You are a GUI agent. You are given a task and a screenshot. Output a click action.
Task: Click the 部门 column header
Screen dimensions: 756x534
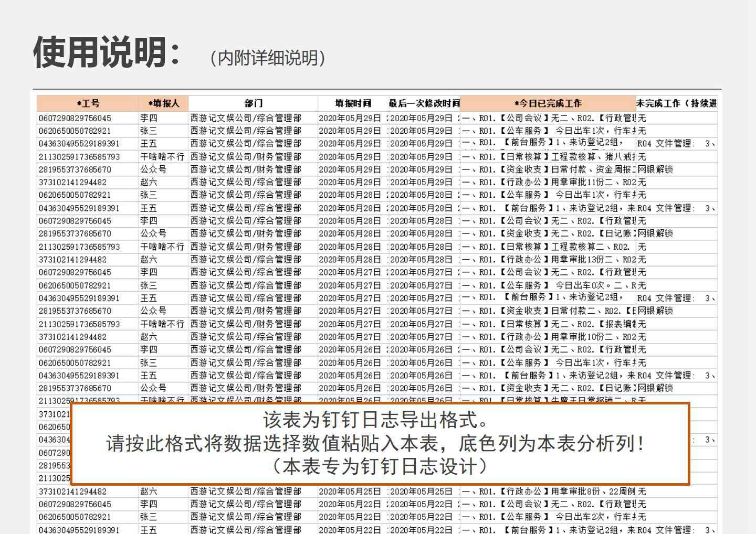(253, 103)
